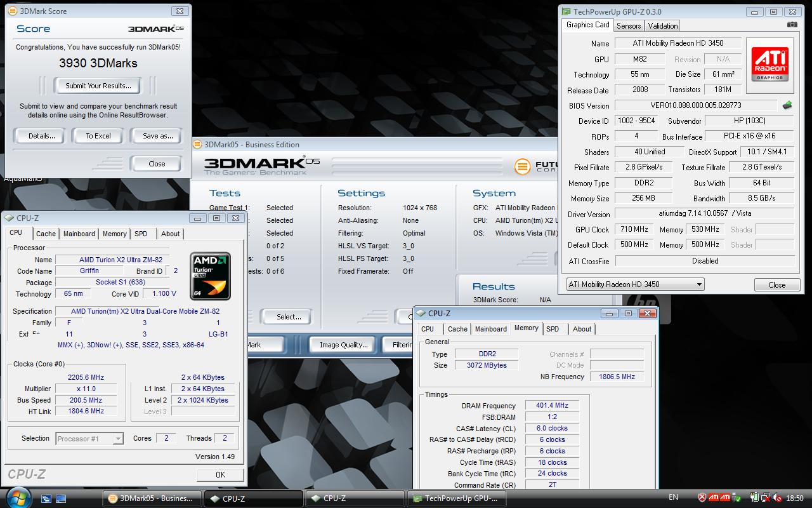Click Select button in 3DMark05 Tests
This screenshot has width=812, height=508.
pos(288,317)
